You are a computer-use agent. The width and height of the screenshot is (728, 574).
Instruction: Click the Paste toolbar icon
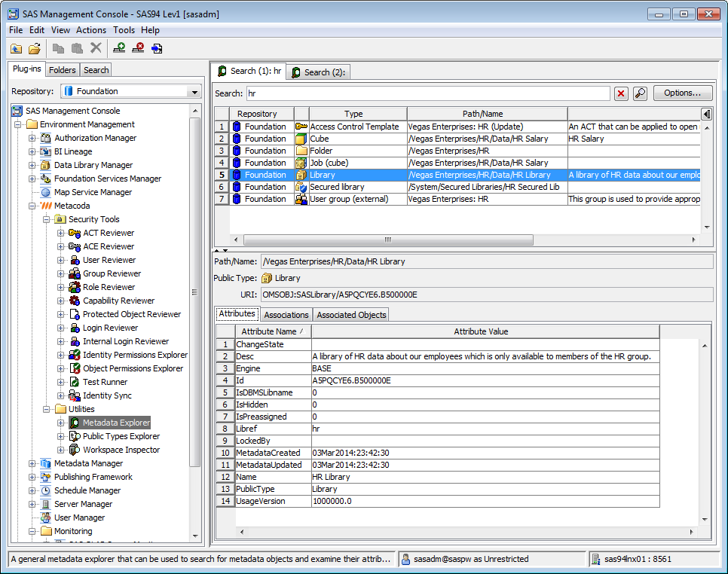(77, 48)
